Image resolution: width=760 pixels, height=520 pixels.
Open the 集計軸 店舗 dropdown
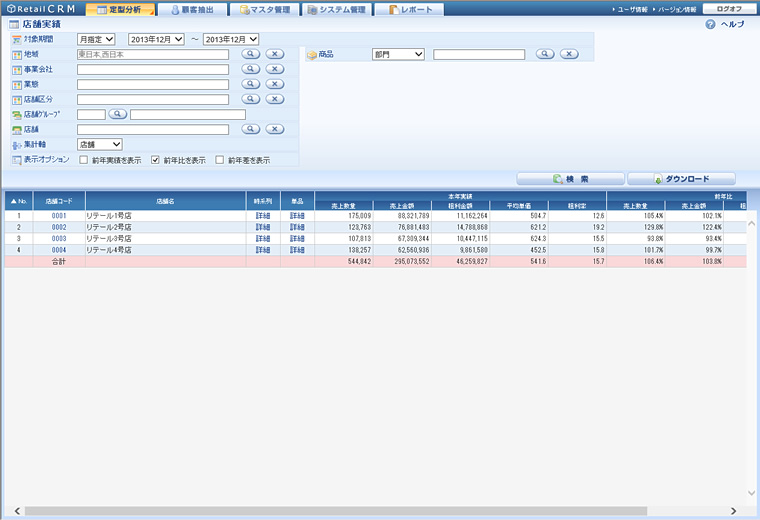click(x=99, y=144)
